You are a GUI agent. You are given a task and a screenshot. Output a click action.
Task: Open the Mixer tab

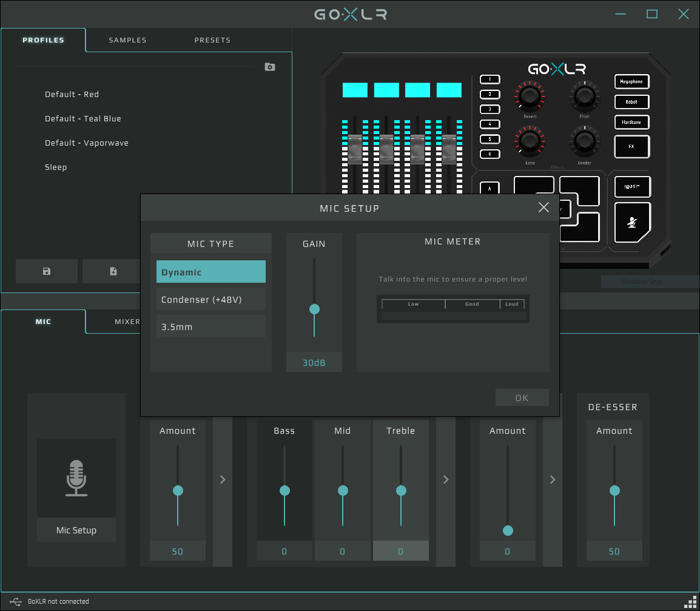coord(127,322)
